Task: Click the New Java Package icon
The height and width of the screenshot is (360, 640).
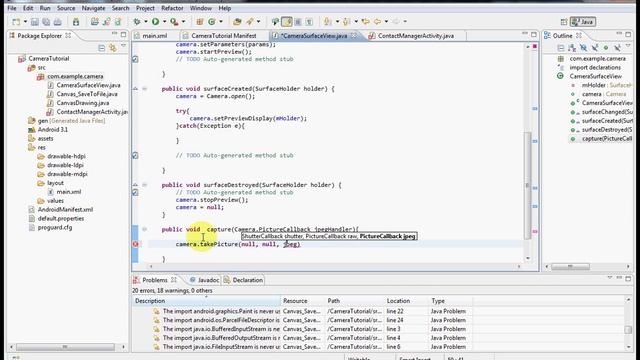Action: (x=200, y=22)
